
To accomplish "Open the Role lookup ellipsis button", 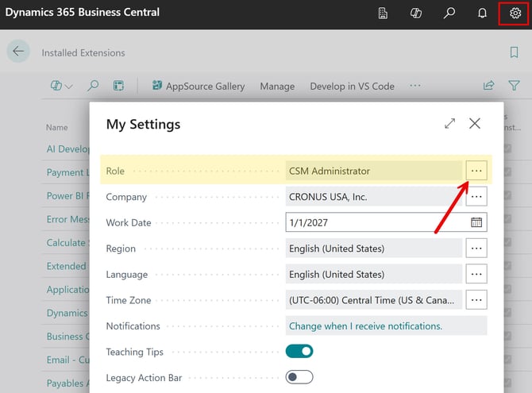I will [476, 171].
